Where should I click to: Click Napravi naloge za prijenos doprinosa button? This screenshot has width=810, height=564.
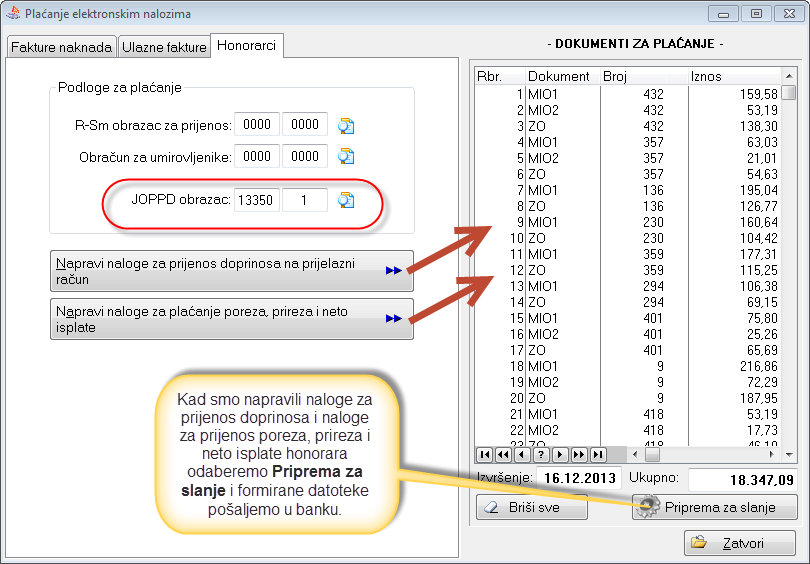(231, 271)
